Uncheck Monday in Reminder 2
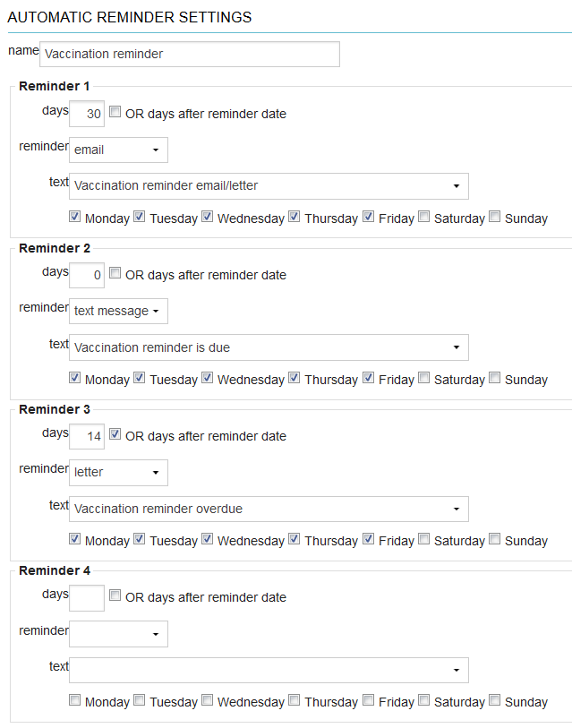 point(74,377)
